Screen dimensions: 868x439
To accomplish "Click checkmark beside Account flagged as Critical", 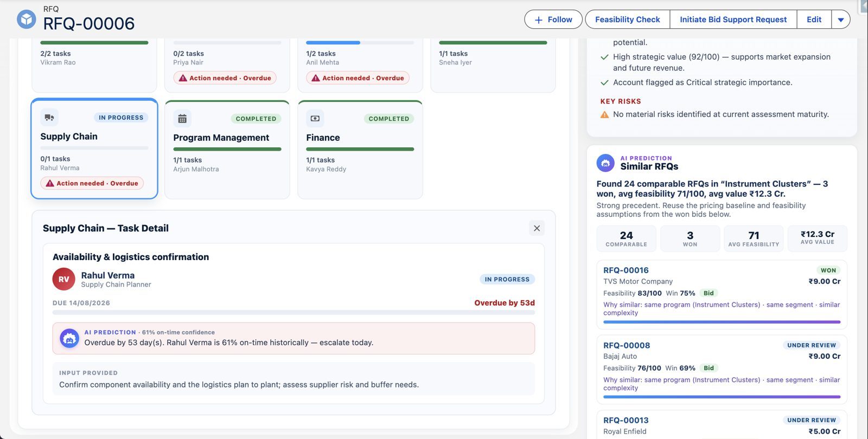I will click(604, 82).
